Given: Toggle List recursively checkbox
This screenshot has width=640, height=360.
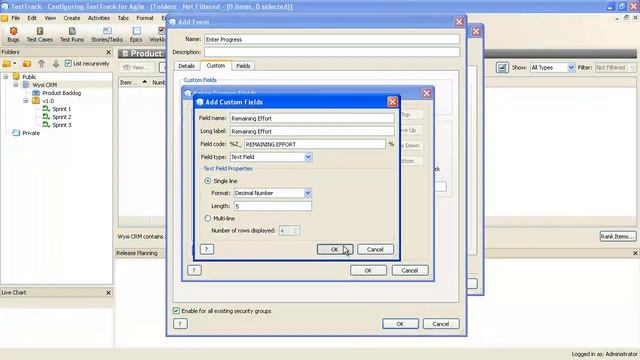Looking at the screenshot, I should 68,63.
